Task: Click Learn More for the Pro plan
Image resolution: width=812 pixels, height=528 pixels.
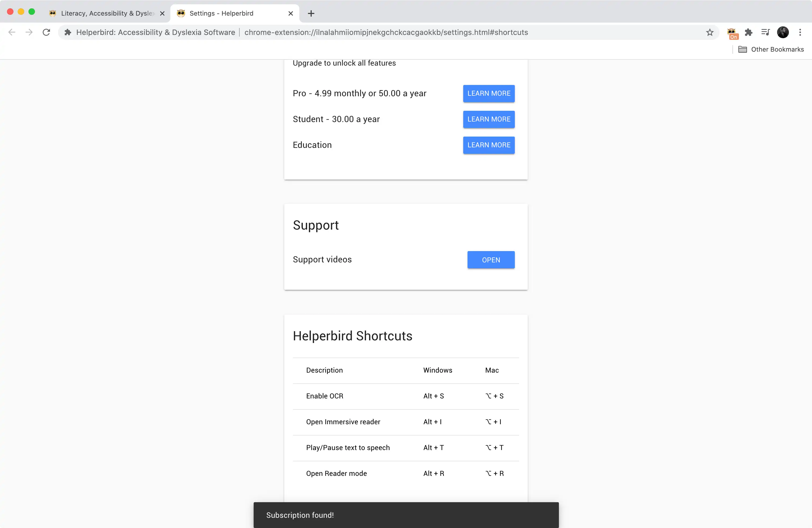Action: [x=488, y=94]
